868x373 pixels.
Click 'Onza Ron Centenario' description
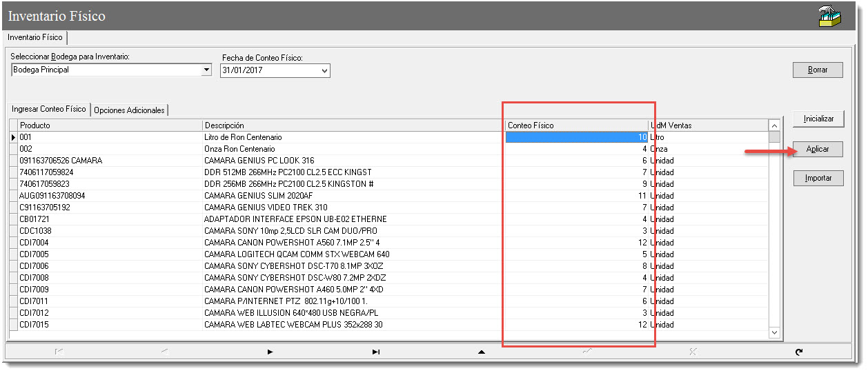(x=239, y=149)
